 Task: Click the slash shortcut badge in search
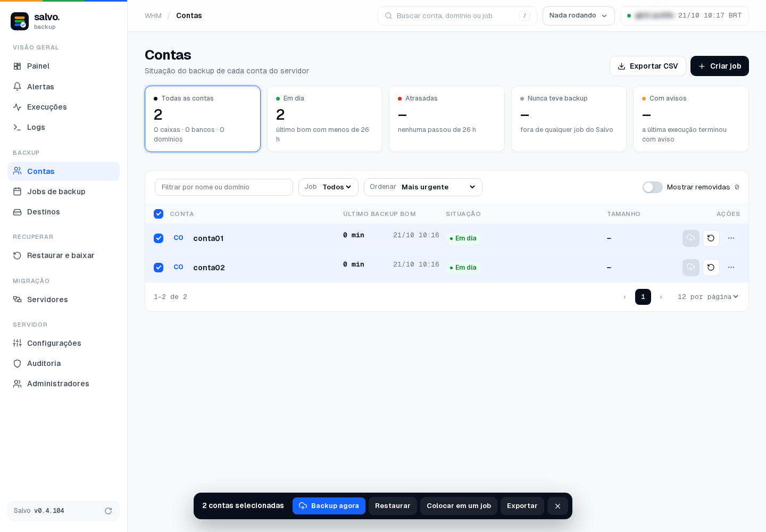coord(524,16)
